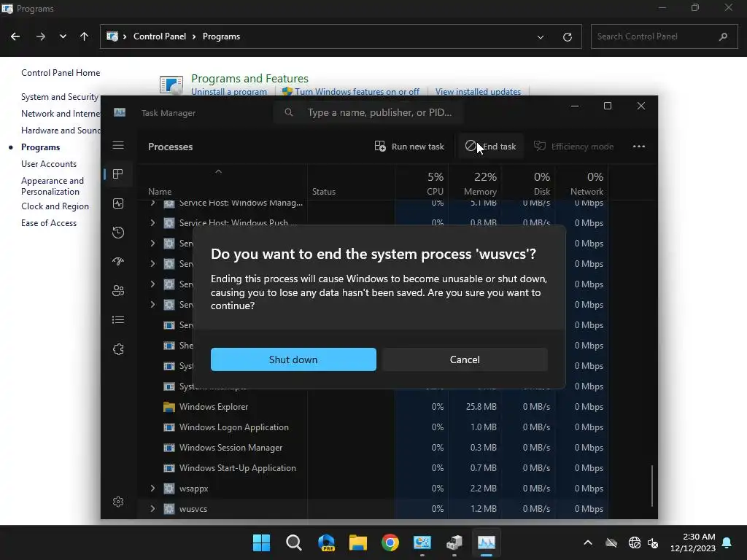747x560 pixels.
Task: Sort by the Name column header
Action: (222, 183)
